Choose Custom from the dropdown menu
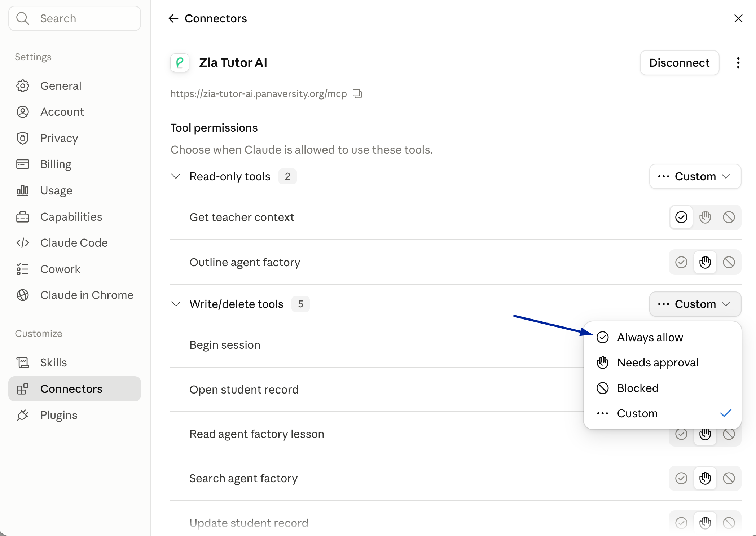The width and height of the screenshot is (756, 536). (x=662, y=413)
